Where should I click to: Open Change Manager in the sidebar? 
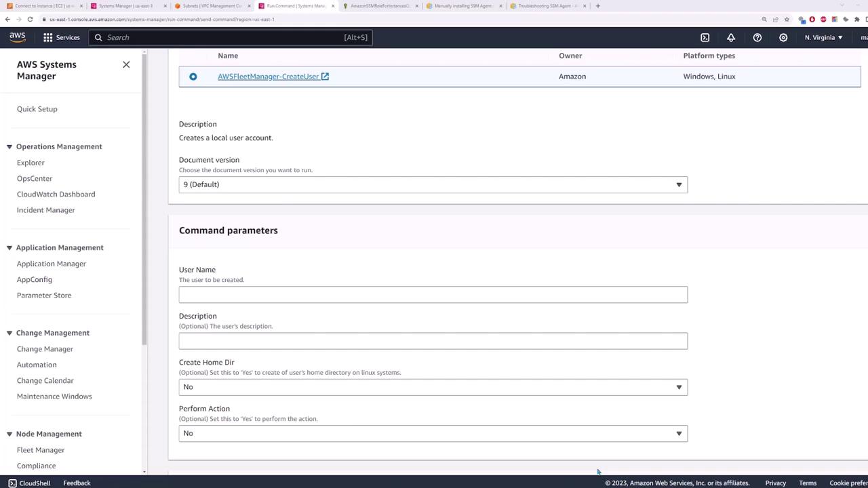pos(45,349)
